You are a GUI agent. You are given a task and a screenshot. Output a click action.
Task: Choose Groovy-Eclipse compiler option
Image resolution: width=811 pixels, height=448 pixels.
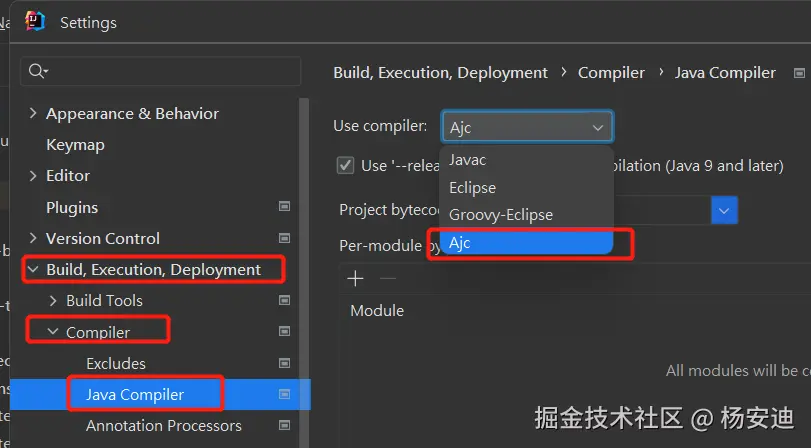pos(500,215)
